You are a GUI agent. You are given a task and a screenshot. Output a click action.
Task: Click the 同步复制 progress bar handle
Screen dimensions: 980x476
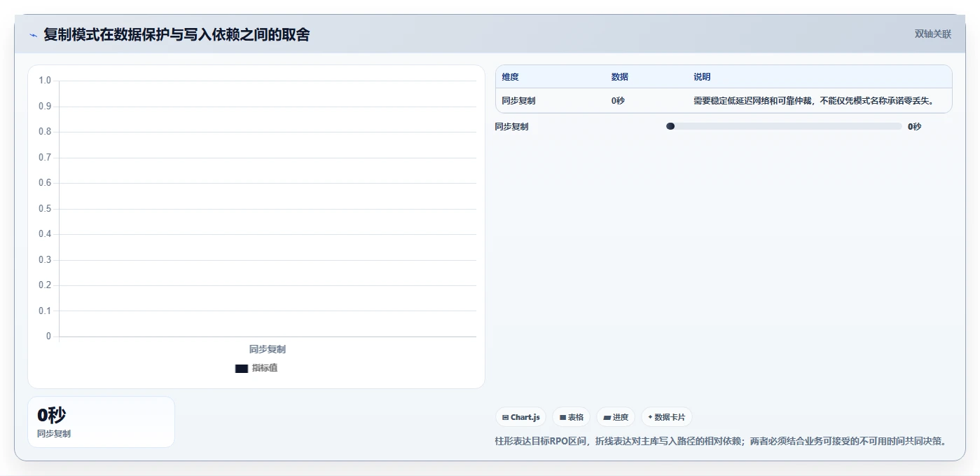point(670,126)
